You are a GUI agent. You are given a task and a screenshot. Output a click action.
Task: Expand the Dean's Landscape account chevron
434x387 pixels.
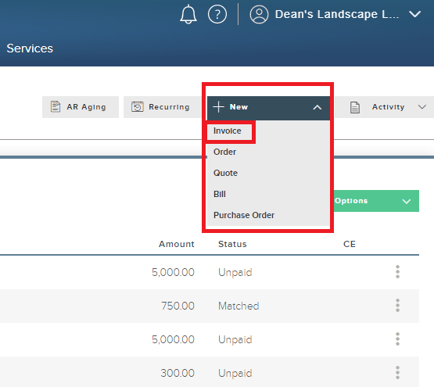(415, 14)
